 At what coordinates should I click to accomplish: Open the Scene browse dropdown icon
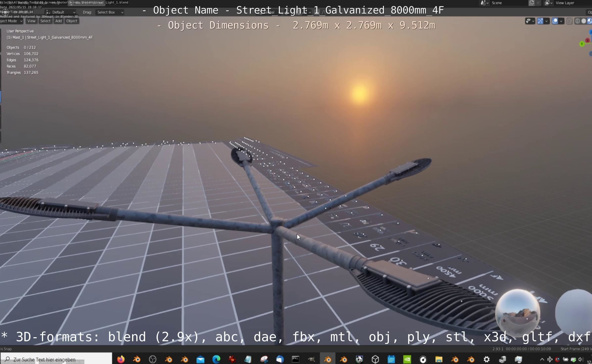pyautogui.click(x=484, y=3)
